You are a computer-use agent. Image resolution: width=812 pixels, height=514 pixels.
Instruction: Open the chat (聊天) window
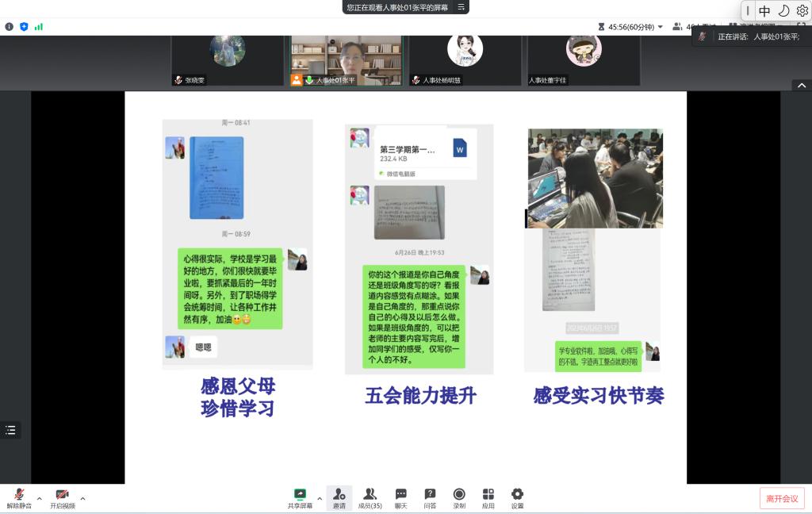click(401, 497)
